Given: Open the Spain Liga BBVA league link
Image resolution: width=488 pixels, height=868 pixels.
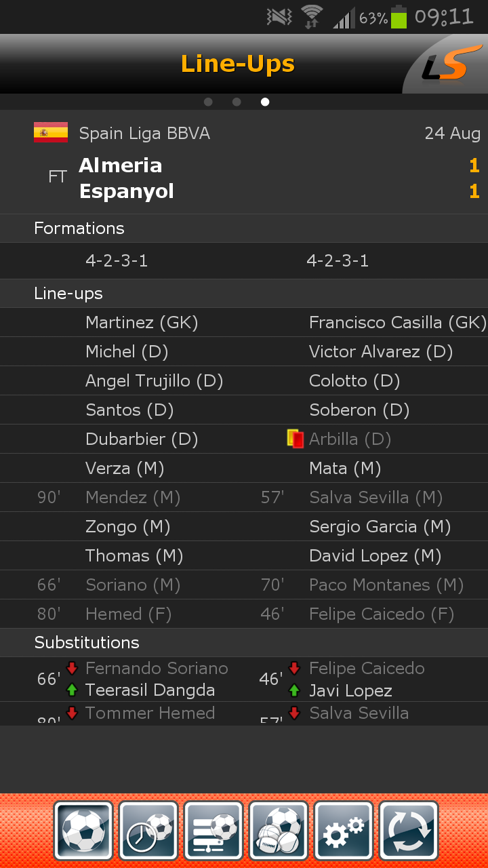Looking at the screenshot, I should (144, 134).
